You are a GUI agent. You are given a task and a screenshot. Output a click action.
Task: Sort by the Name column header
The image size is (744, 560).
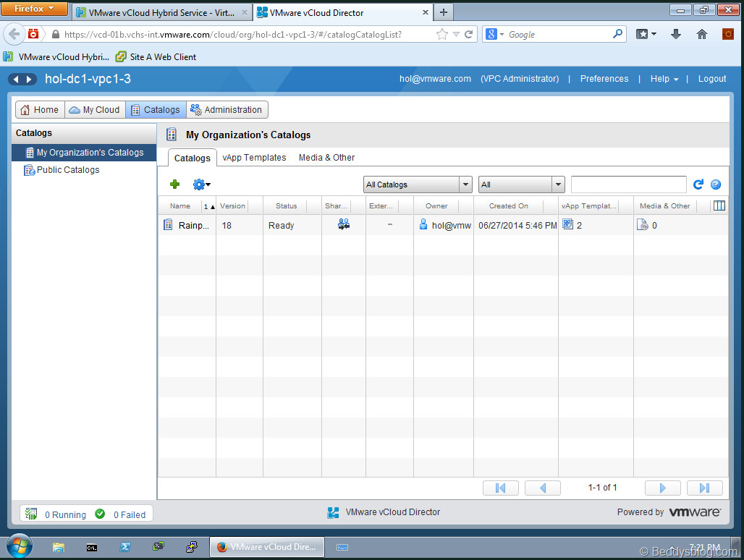click(179, 205)
